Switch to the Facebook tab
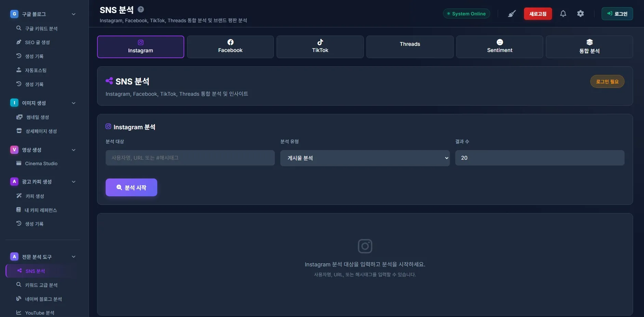The width and height of the screenshot is (644, 317). tap(230, 47)
